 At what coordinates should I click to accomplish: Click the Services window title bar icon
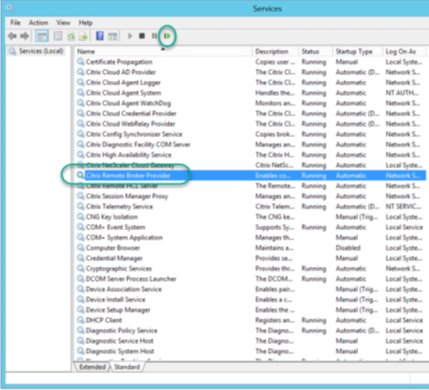point(10,8)
